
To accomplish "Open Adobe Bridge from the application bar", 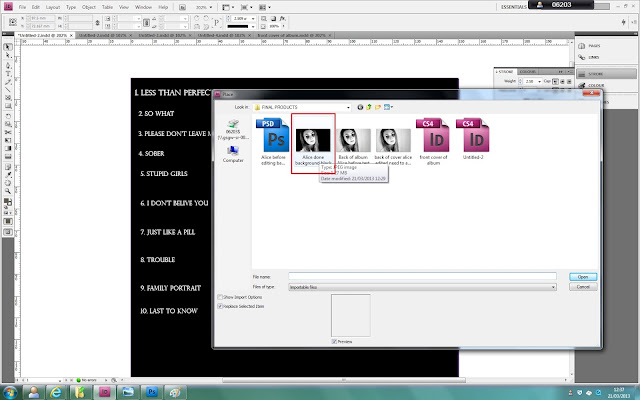I will 182,7.
